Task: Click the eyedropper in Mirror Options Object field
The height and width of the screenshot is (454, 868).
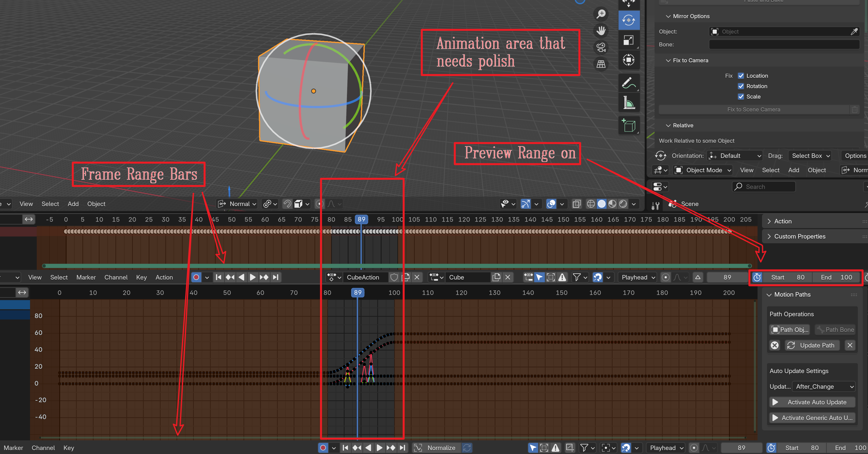Action: (854, 32)
